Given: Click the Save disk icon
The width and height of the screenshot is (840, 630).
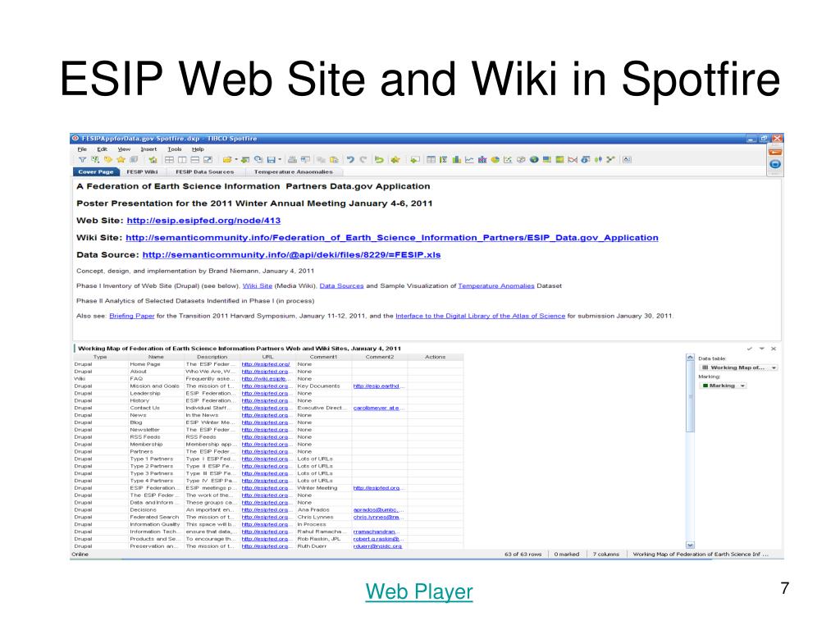Looking at the screenshot, I should [x=271, y=159].
